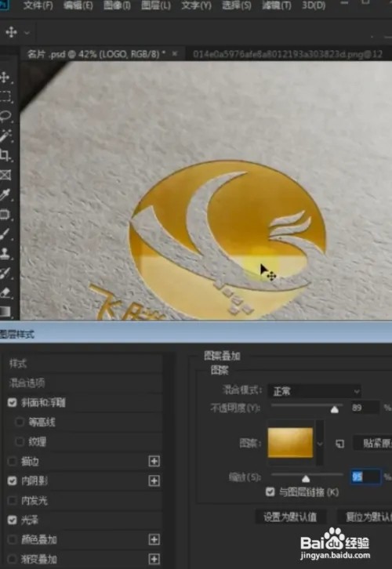This screenshot has width=392, height=569.
Task: Select the Gradient tool
Action: click(x=5, y=311)
